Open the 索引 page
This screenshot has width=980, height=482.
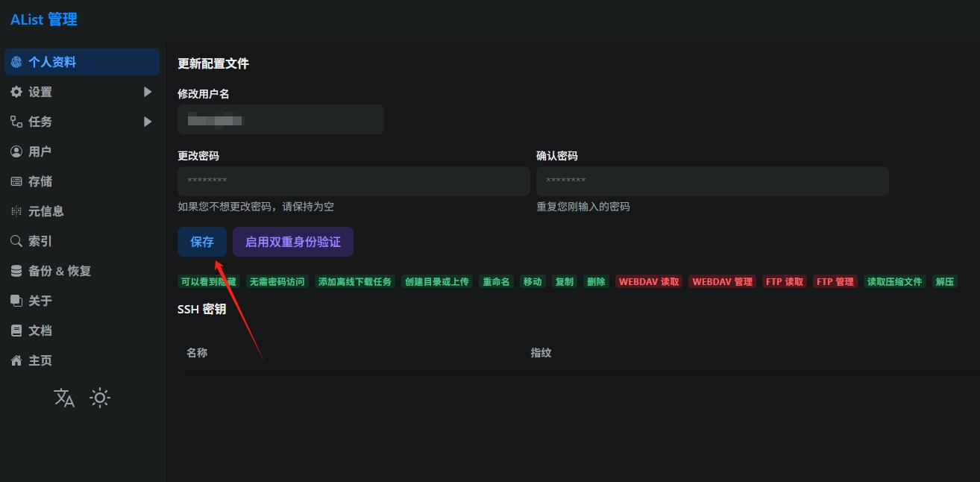82,241
